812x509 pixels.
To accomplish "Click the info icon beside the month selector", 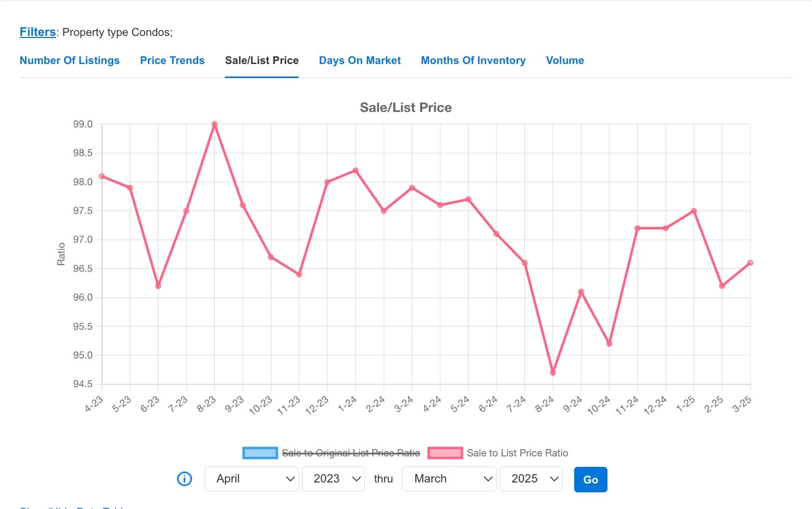I will click(x=184, y=479).
